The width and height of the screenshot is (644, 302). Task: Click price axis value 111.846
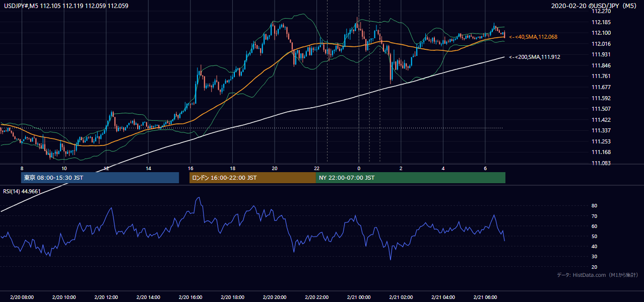[602, 65]
